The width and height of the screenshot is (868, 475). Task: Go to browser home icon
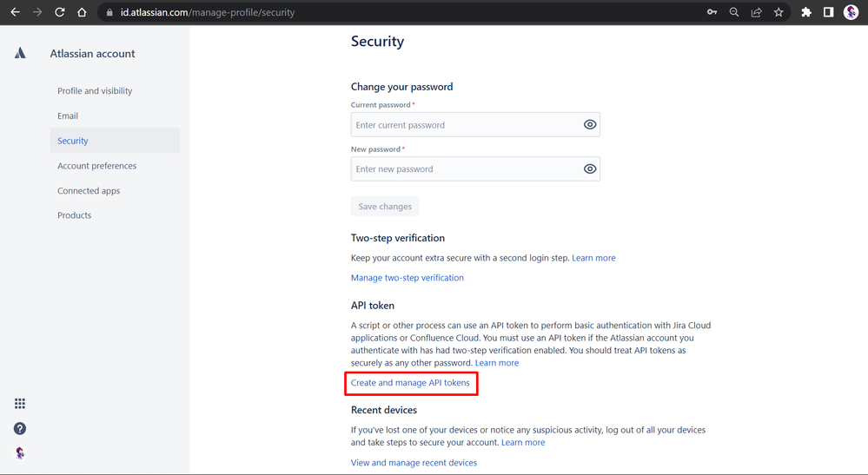click(x=82, y=12)
